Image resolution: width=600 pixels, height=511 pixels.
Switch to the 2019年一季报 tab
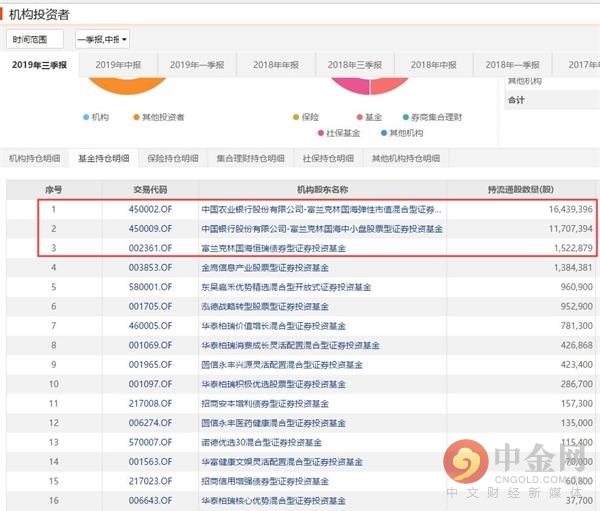[197, 65]
